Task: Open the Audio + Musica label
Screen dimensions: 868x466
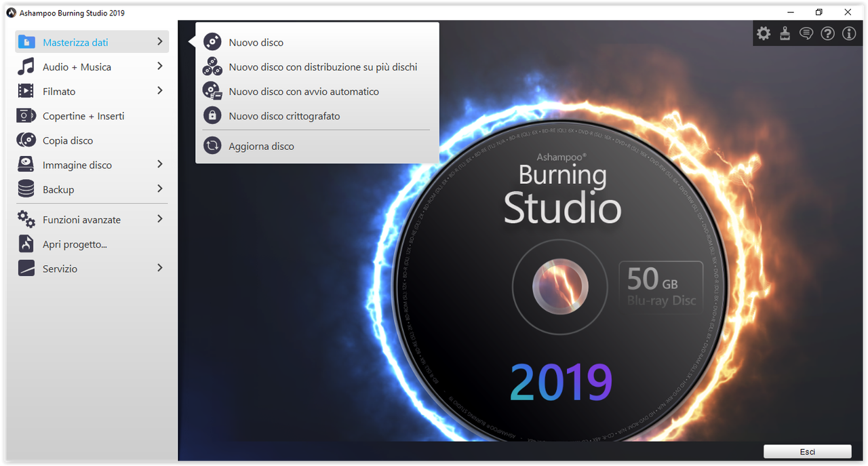Action: pyautogui.click(x=77, y=66)
